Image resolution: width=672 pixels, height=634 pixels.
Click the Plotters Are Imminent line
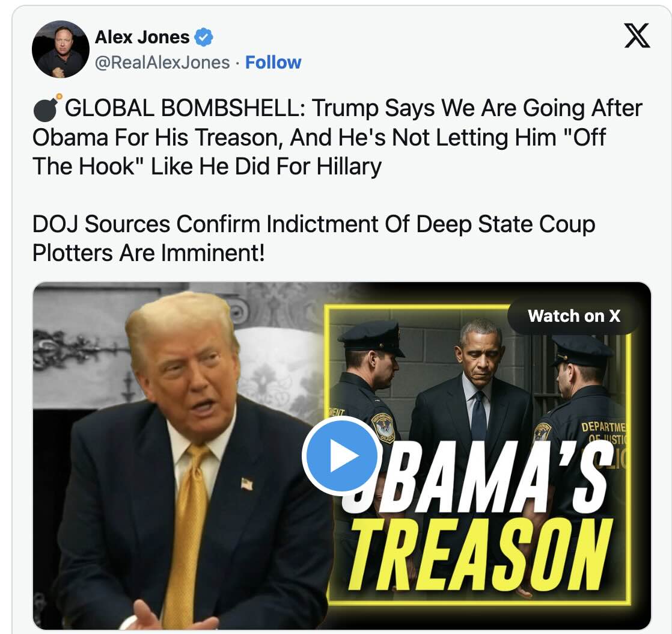148,253
